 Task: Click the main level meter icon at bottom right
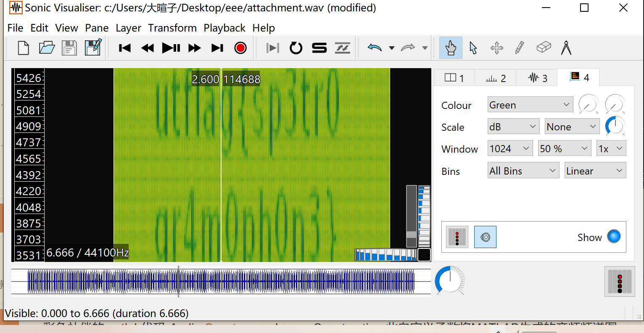pyautogui.click(x=620, y=282)
